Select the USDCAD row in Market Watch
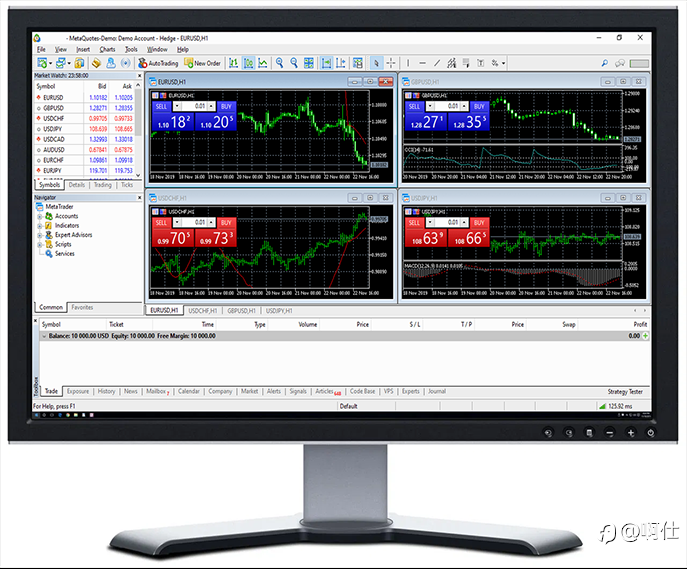The width and height of the screenshot is (687, 569). pos(85,139)
